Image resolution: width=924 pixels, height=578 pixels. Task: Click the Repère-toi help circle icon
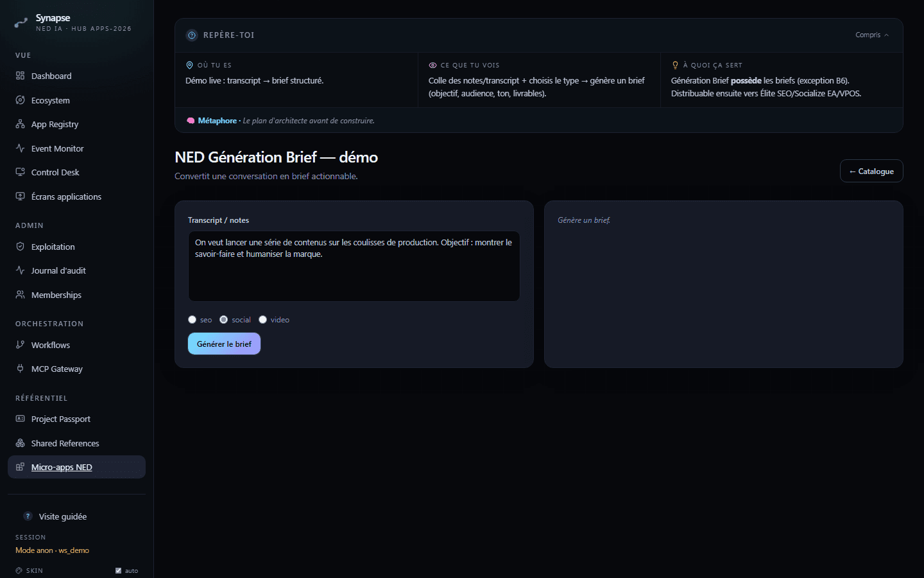click(192, 35)
